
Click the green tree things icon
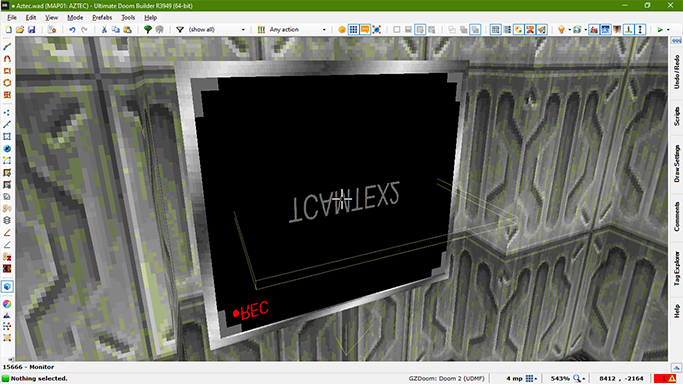tap(148, 30)
